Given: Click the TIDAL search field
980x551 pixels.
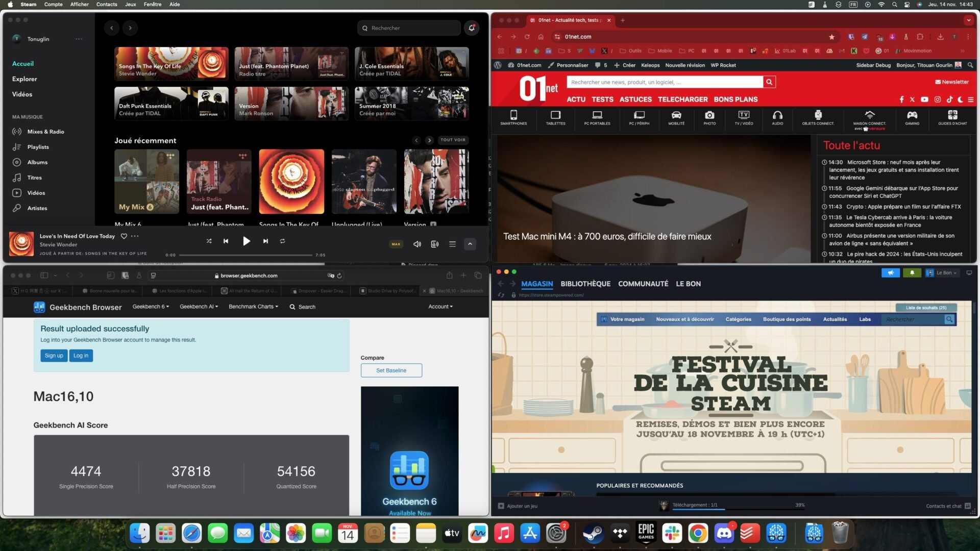Looking at the screenshot, I should coord(409,28).
